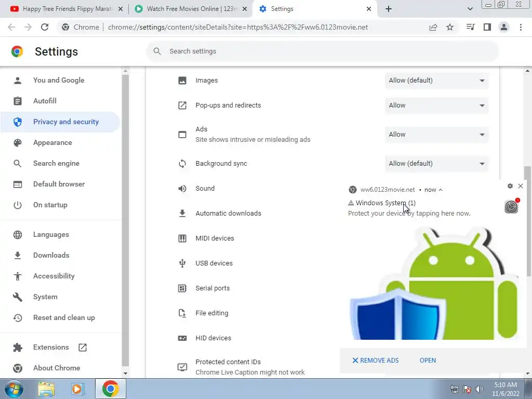This screenshot has width=532, height=399.
Task: Click the Extensions external-link icon
Action: (83, 347)
